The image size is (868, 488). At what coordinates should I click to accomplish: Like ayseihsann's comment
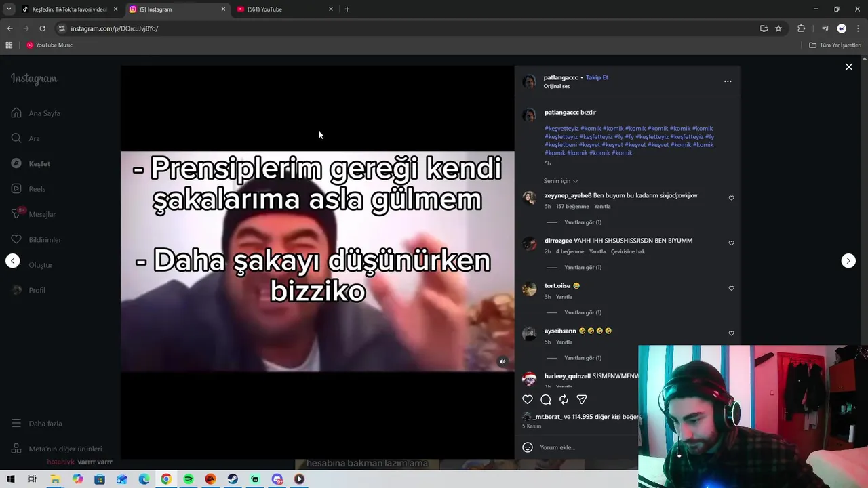pyautogui.click(x=731, y=333)
